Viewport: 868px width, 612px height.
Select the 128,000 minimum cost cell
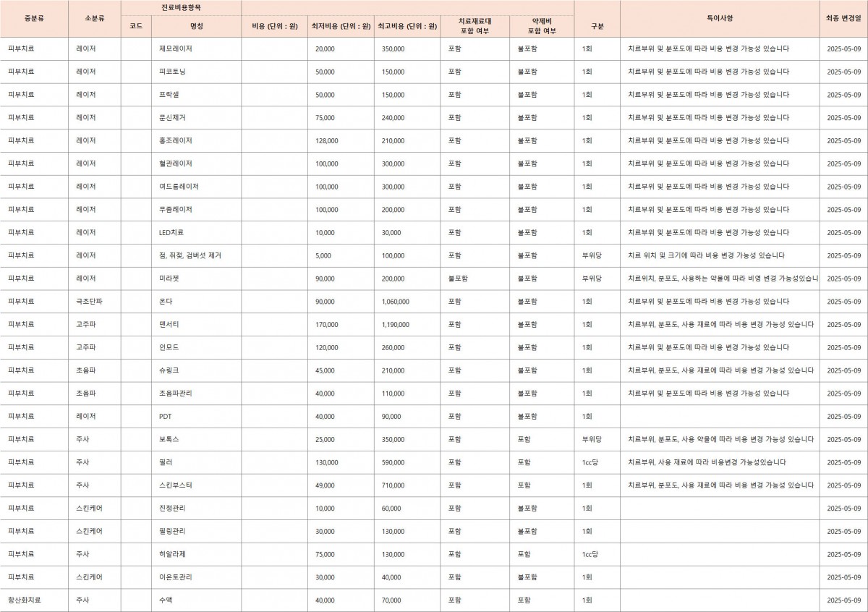tap(327, 140)
